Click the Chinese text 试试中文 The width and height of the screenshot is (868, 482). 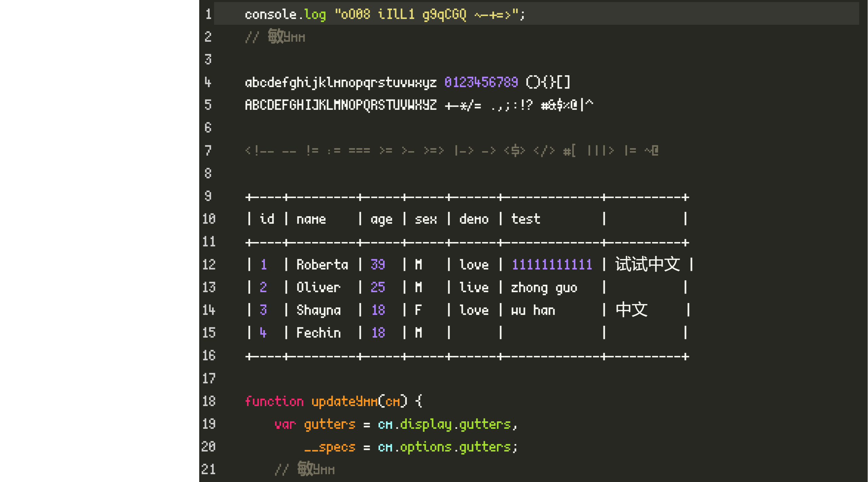tap(647, 264)
